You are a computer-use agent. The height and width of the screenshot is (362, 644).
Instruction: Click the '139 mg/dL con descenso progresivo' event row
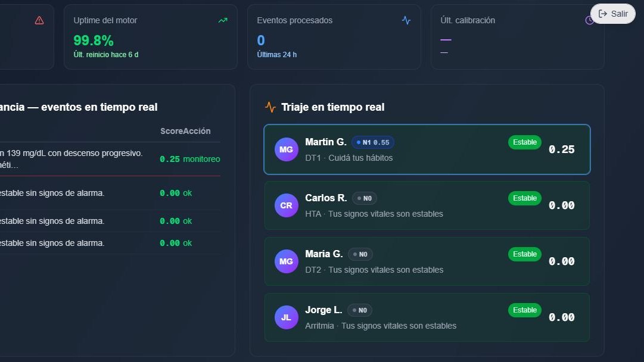click(110, 159)
